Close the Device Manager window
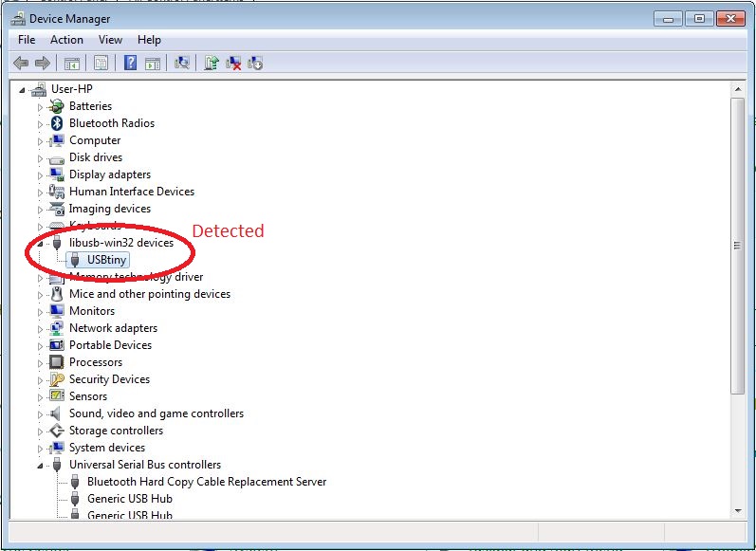756x551 pixels. [x=730, y=19]
